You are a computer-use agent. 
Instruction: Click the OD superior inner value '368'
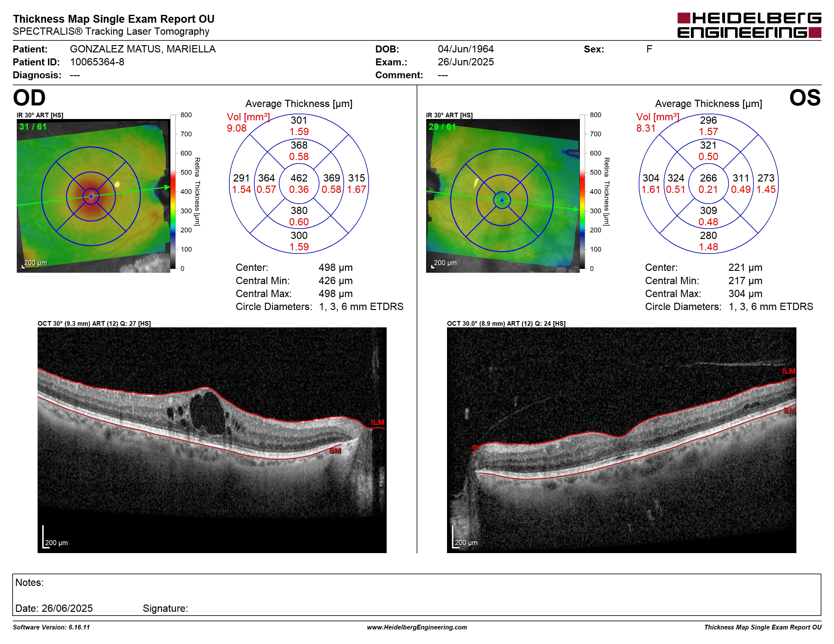coord(299,145)
